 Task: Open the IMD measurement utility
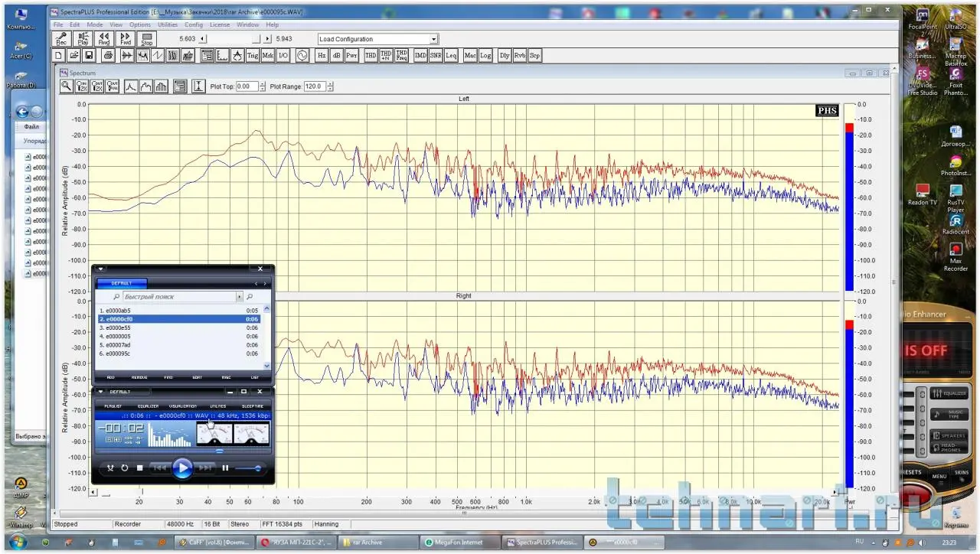click(420, 56)
